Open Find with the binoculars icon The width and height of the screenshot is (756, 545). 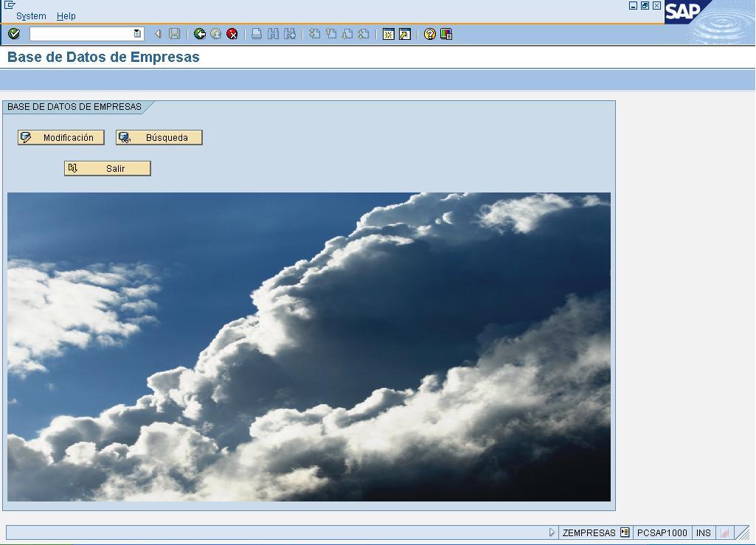[274, 34]
